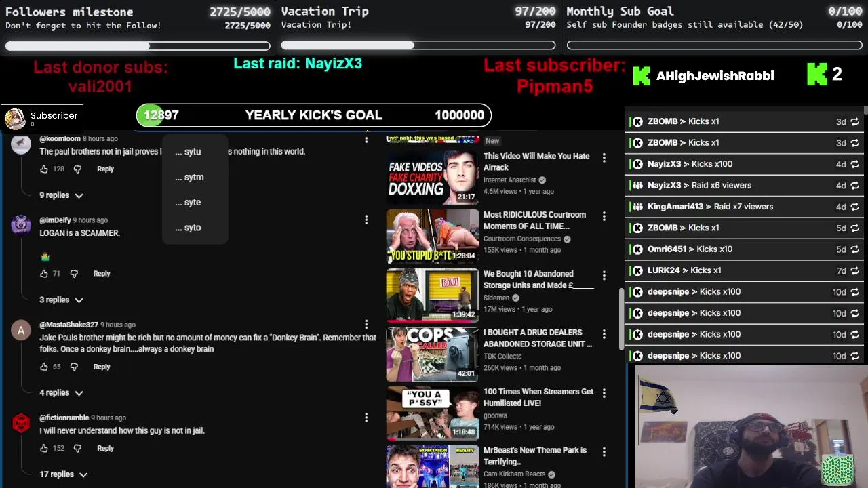
Task: Dislike the comment by @imDeify
Action: coord(75,274)
